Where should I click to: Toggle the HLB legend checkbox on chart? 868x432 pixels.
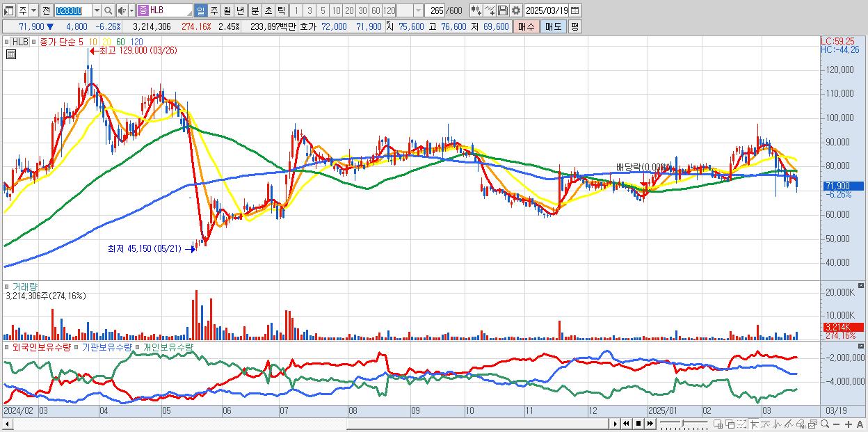point(8,42)
